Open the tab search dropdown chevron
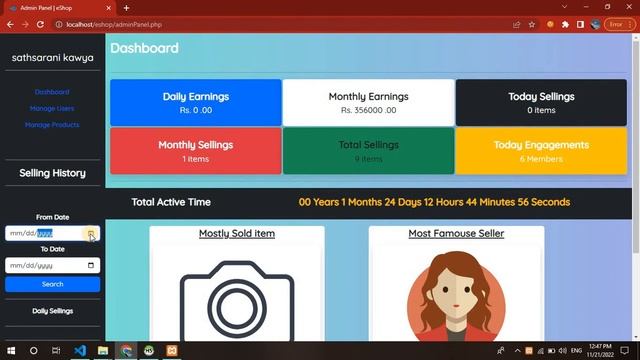Screen dimensions: 640x360 [x=564, y=7]
